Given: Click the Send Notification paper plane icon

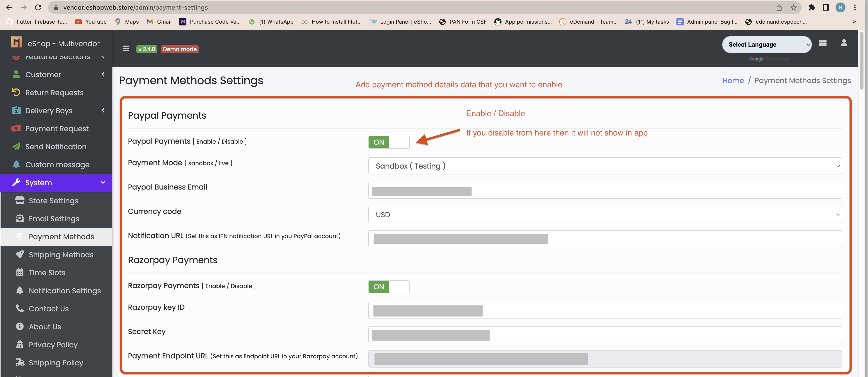Looking at the screenshot, I should click(16, 147).
